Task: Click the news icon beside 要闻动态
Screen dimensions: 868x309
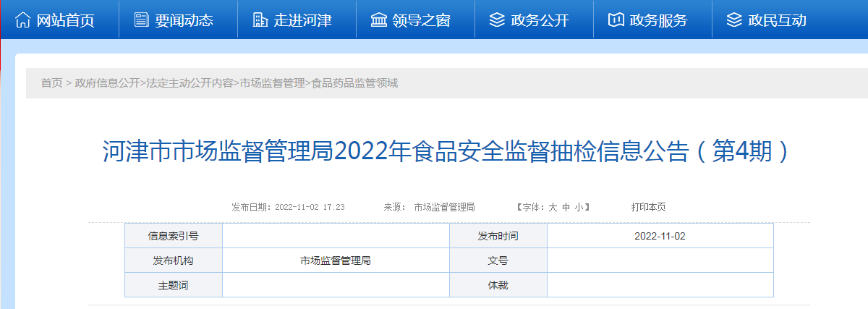Action: tap(142, 20)
